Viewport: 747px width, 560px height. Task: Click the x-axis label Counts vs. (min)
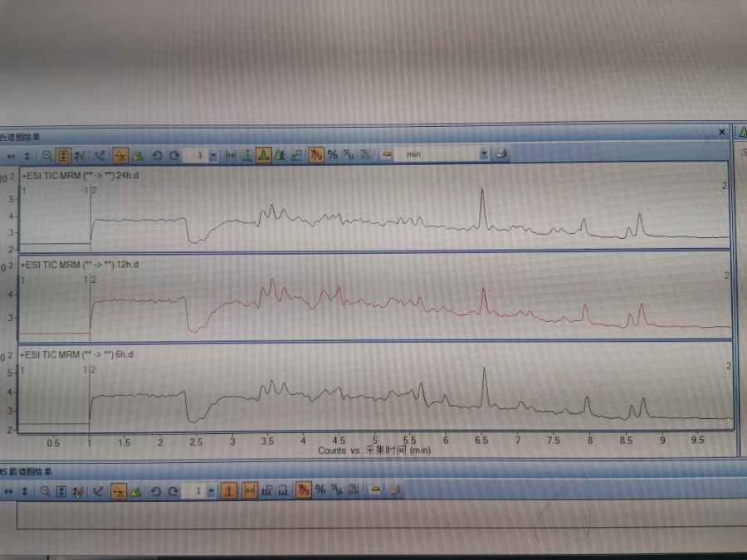point(374,450)
